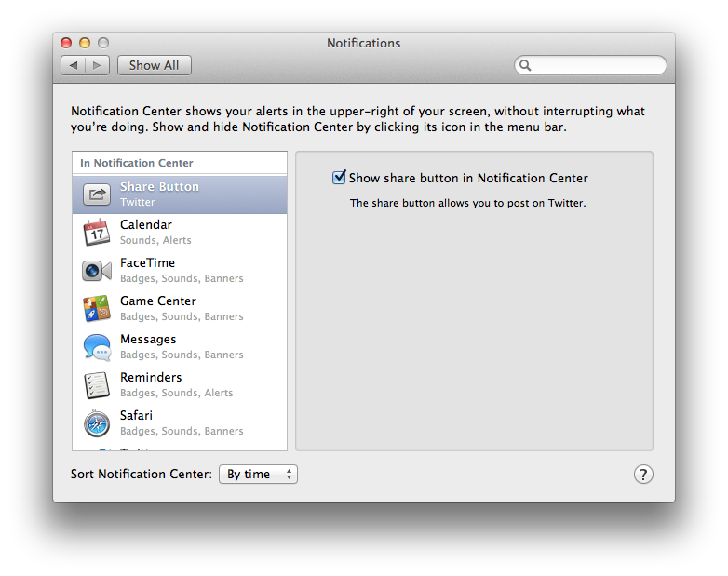The image size is (728, 576).
Task: Select the Share Button row label
Action: (159, 187)
